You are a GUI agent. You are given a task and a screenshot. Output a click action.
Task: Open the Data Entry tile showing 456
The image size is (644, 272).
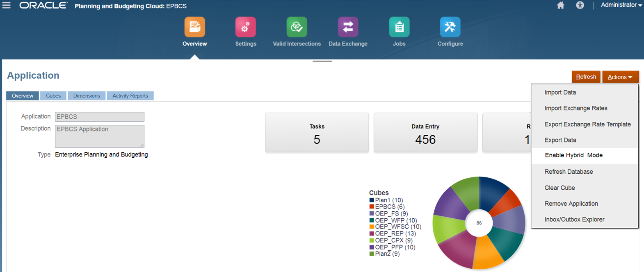coord(425,133)
